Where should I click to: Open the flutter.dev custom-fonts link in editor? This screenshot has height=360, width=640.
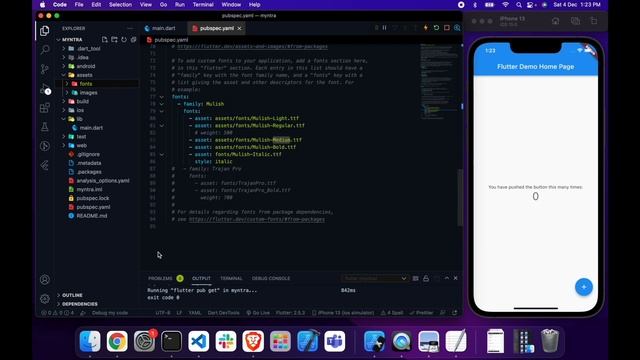(x=257, y=220)
